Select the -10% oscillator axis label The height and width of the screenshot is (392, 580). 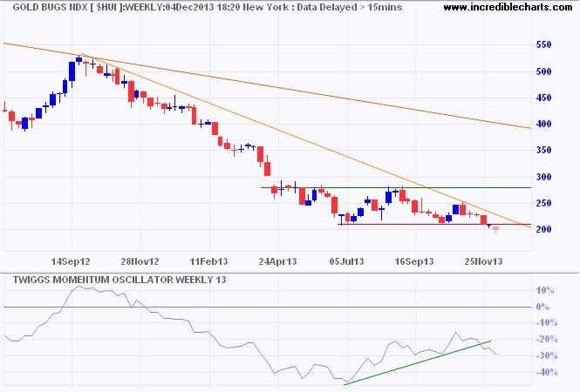pos(546,323)
